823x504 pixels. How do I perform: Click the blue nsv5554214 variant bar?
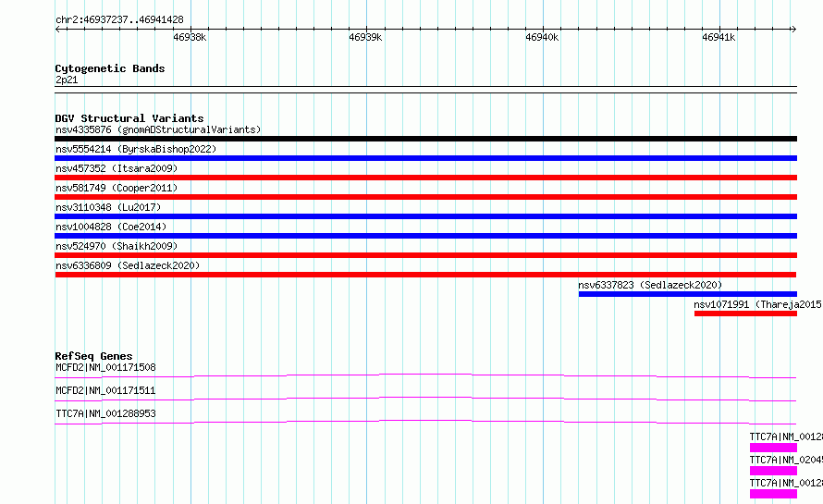point(425,158)
